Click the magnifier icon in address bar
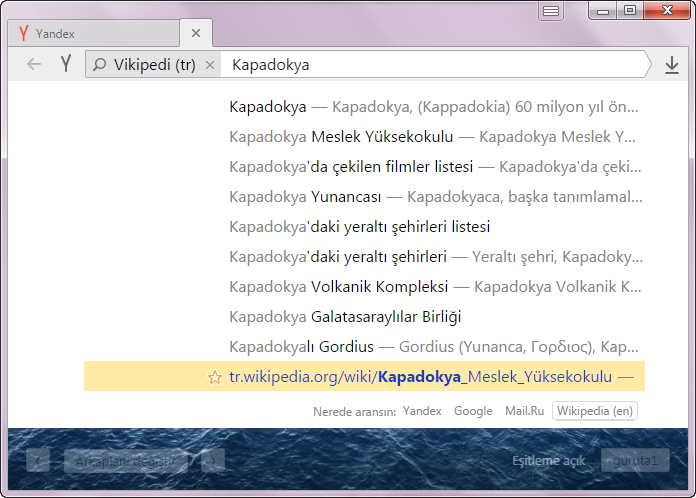696x498 pixels. (99, 65)
